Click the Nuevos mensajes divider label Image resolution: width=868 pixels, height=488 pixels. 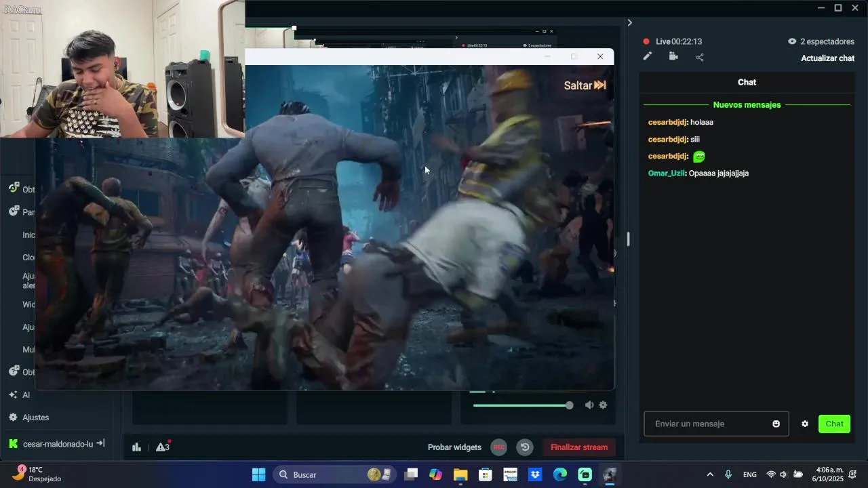coord(747,105)
